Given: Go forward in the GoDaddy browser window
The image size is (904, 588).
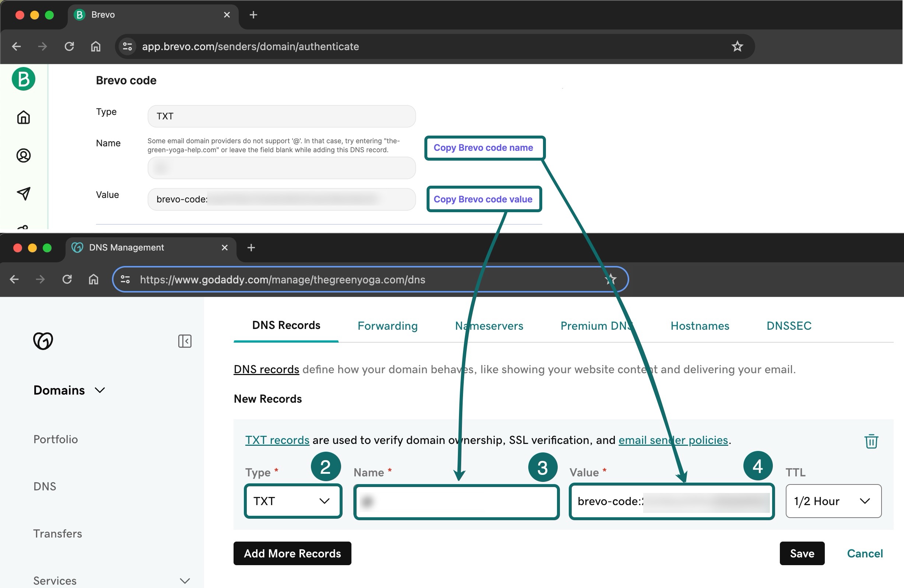Looking at the screenshot, I should pos(40,280).
